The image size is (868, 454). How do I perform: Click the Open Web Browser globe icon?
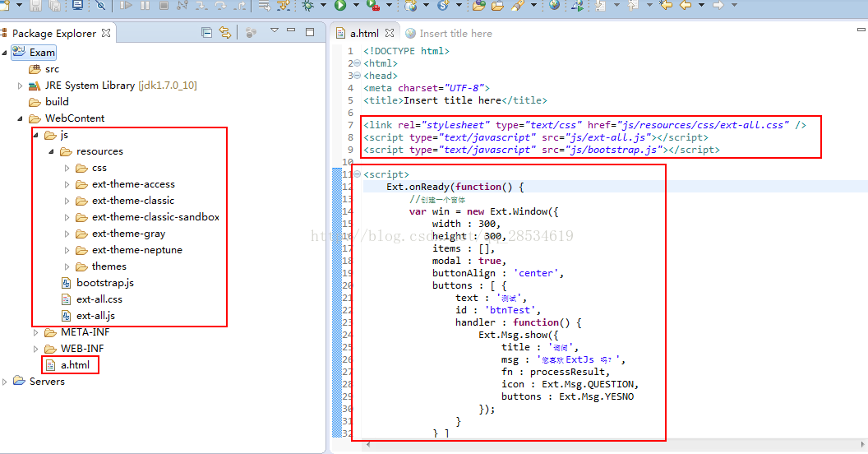point(554,6)
